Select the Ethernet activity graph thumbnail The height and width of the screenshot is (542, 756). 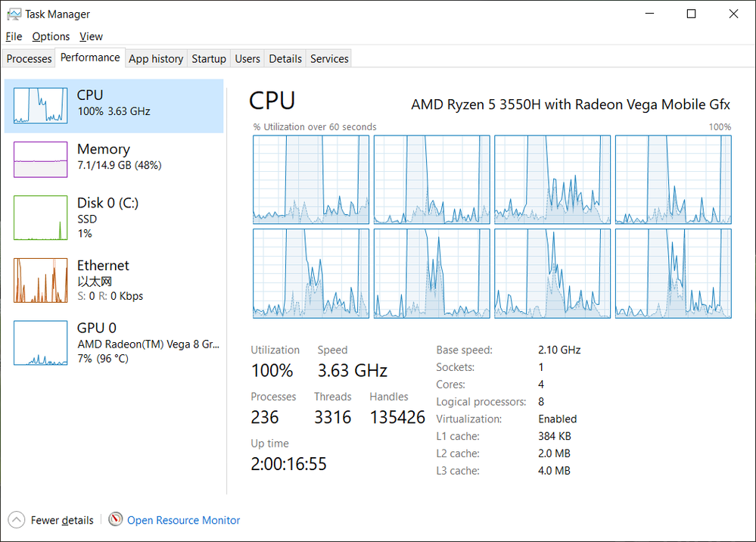click(41, 280)
